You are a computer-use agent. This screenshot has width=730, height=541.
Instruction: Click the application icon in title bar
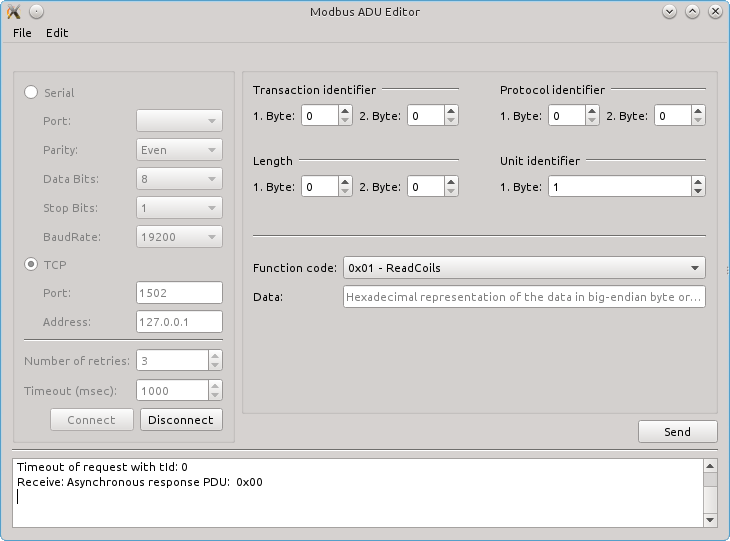click(13, 12)
